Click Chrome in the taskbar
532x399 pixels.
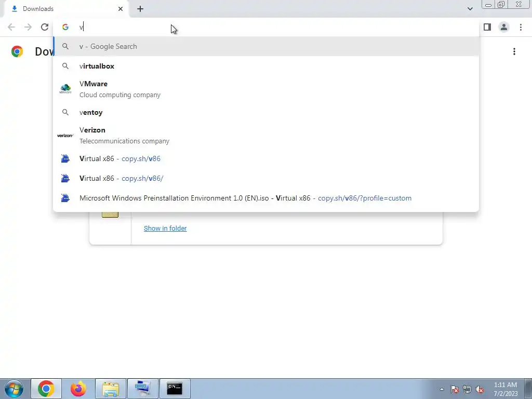46,389
